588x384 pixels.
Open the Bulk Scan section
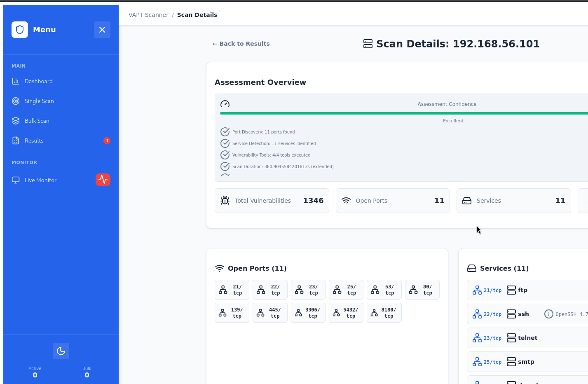coord(37,121)
